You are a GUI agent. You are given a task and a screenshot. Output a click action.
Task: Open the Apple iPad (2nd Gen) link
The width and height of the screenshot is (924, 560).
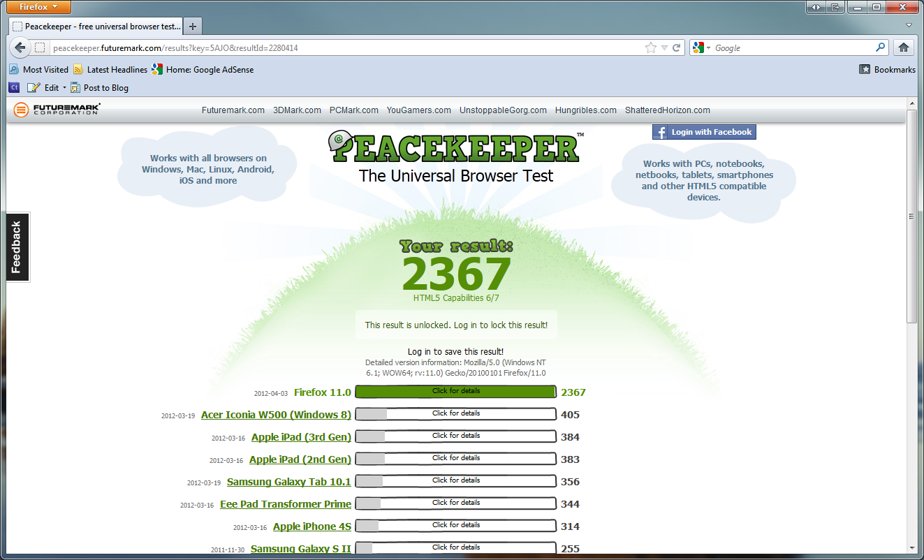pos(300,459)
